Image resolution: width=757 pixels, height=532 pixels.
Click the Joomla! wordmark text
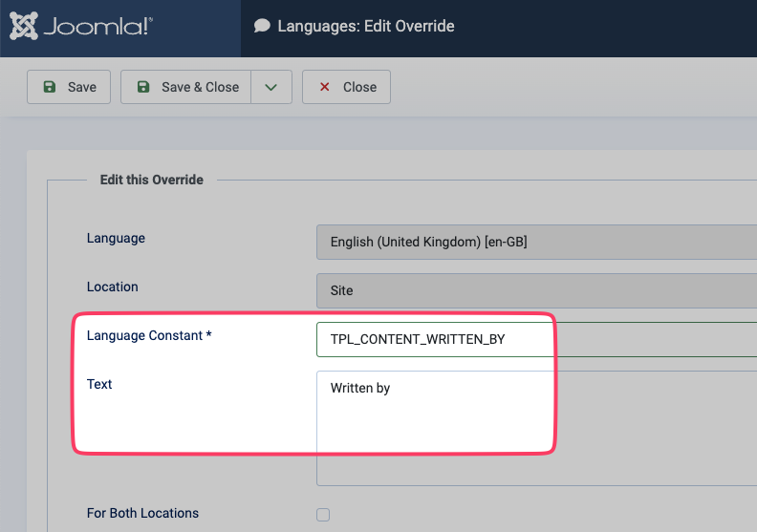click(x=96, y=27)
